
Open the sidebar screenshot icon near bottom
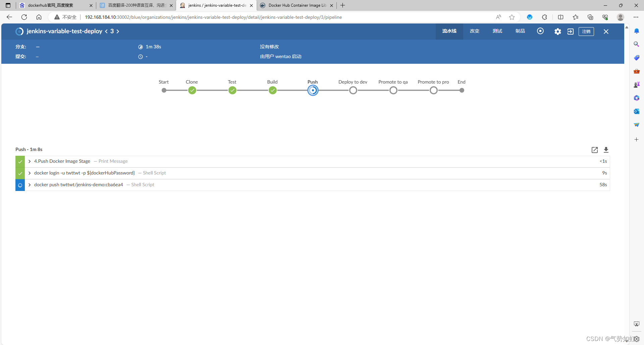click(636, 324)
